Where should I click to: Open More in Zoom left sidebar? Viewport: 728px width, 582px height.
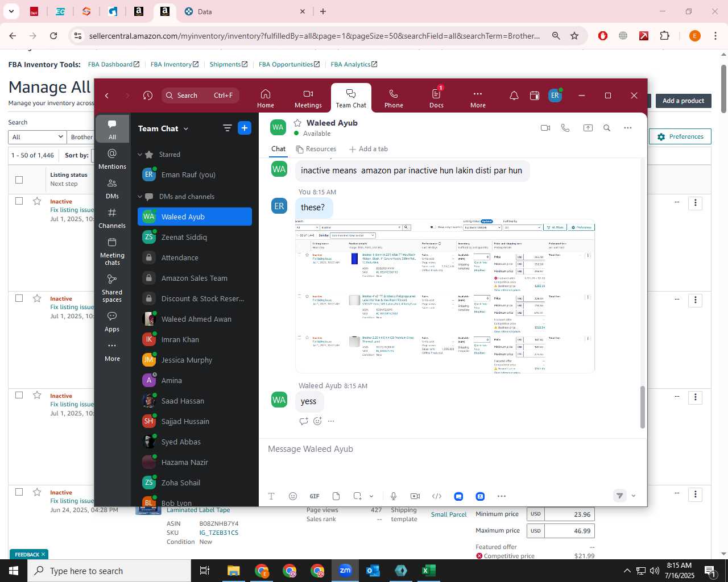click(112, 351)
